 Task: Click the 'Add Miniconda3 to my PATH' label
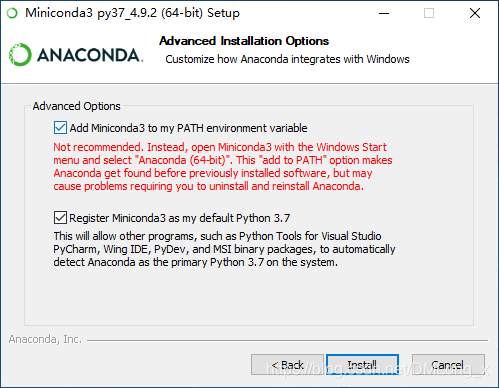click(188, 128)
